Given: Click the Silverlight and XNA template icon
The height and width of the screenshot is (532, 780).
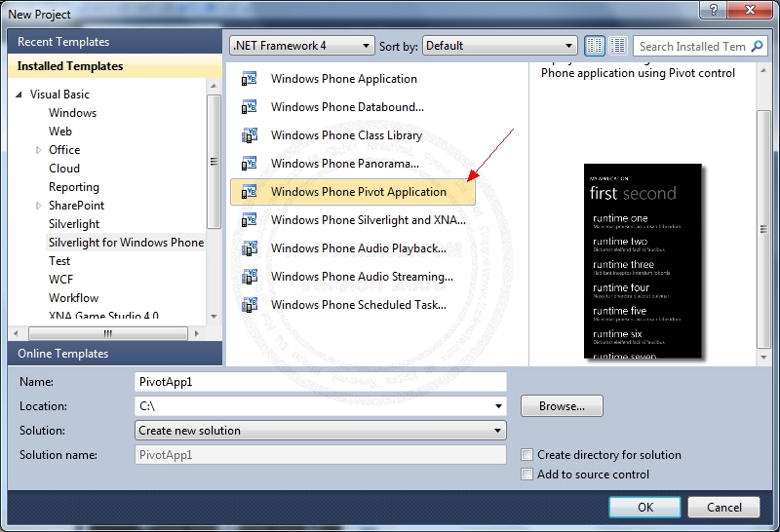Looking at the screenshot, I should click(249, 220).
